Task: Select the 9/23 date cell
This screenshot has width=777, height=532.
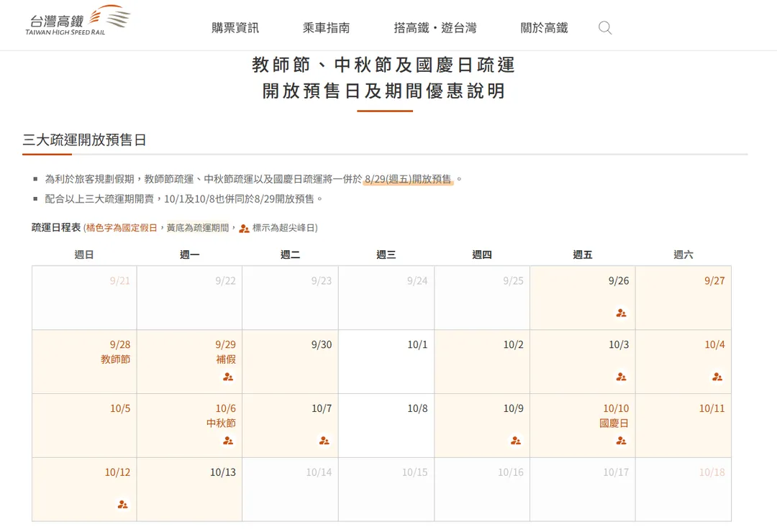Action: coord(291,298)
